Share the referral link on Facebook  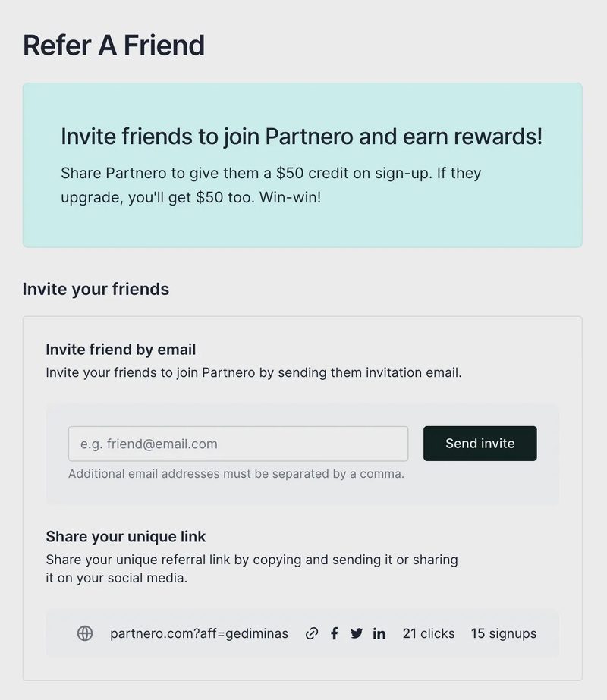point(335,633)
